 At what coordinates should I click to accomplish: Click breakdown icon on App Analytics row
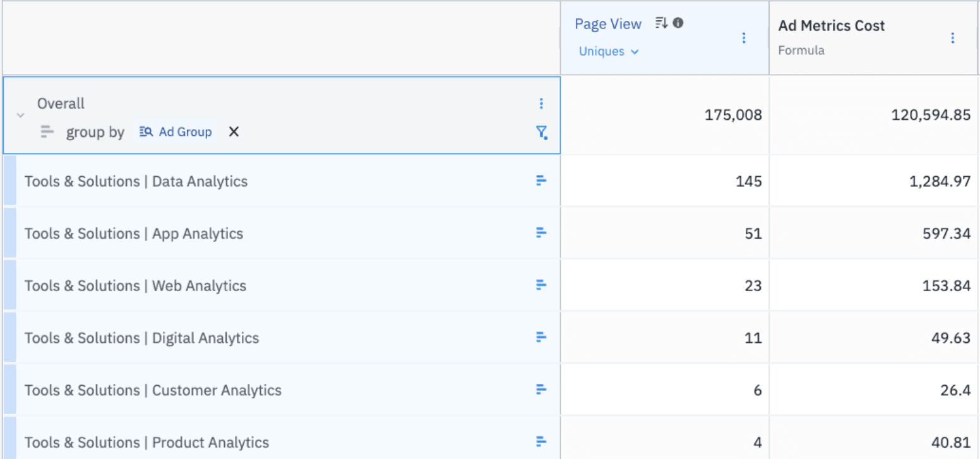point(542,233)
